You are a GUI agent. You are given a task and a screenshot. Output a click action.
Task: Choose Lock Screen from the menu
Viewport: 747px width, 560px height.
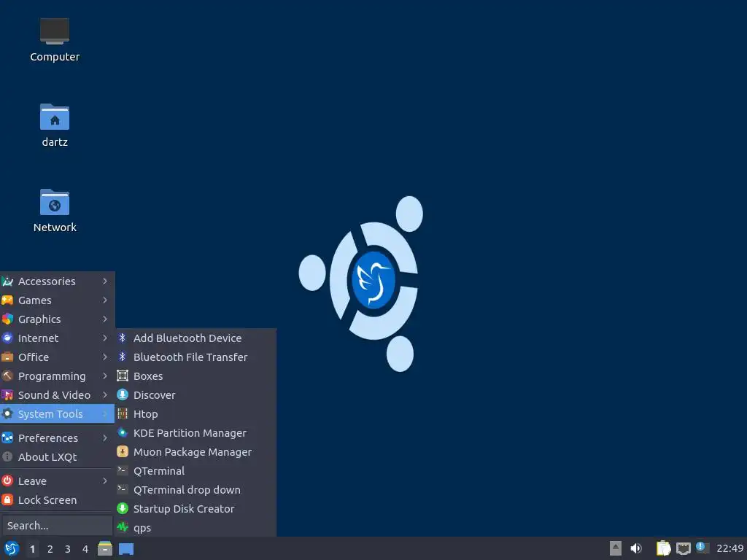point(57,500)
